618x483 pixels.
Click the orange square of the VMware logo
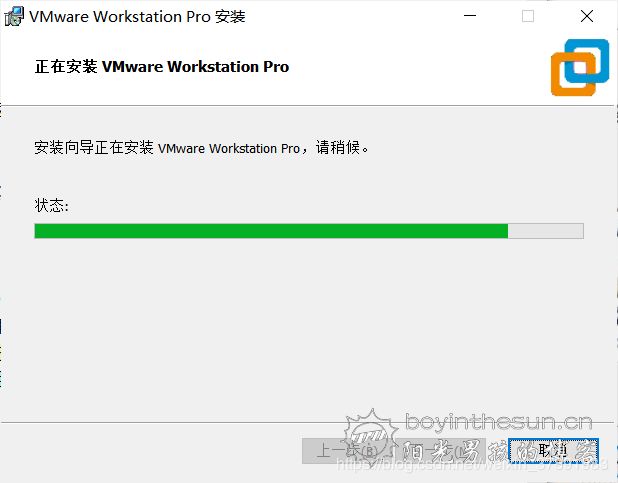click(573, 74)
